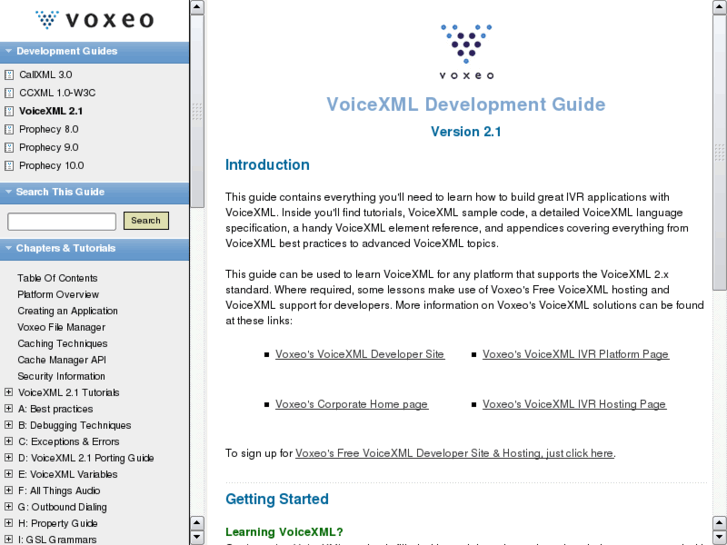The image size is (727, 545).
Task: Focus the guide search text field
Action: pos(62,221)
